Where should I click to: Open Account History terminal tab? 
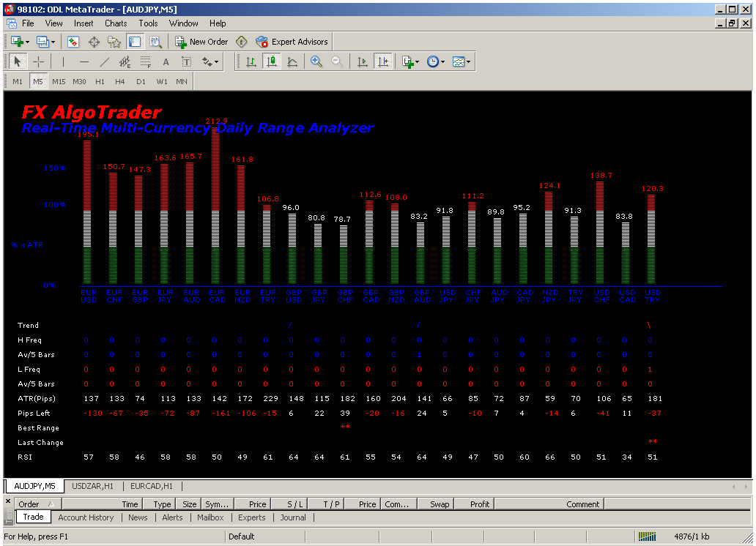(86, 517)
